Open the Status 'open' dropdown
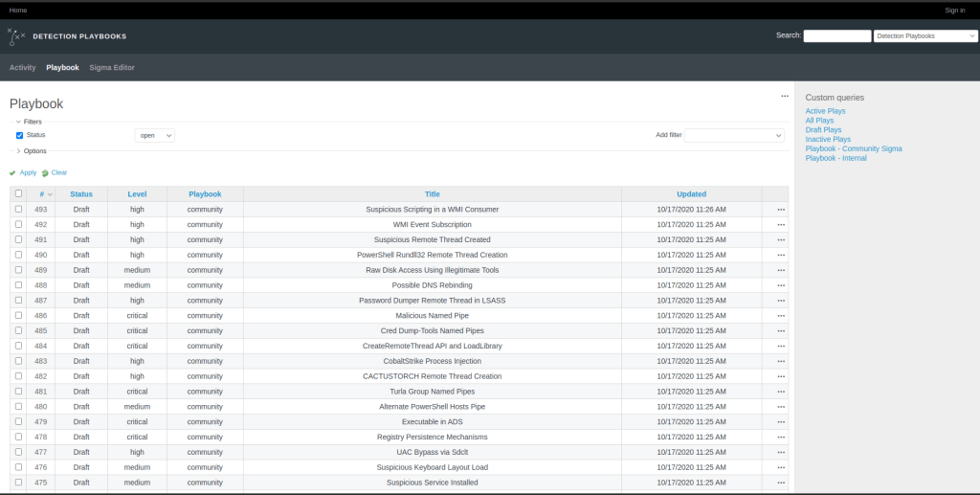This screenshot has height=495, width=980. (x=154, y=136)
